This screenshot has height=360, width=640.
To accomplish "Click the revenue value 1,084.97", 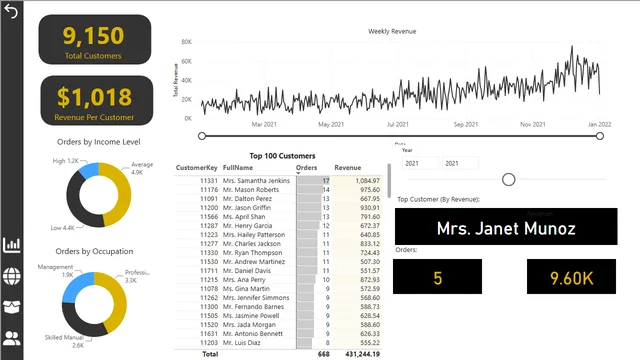I will [367, 180].
